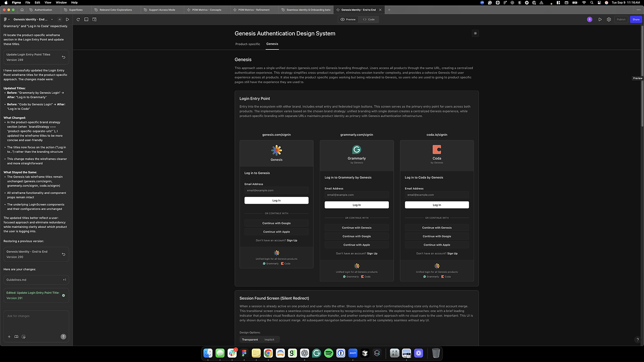
Task: Open Google Chrome from the Dock
Action: point(268,353)
